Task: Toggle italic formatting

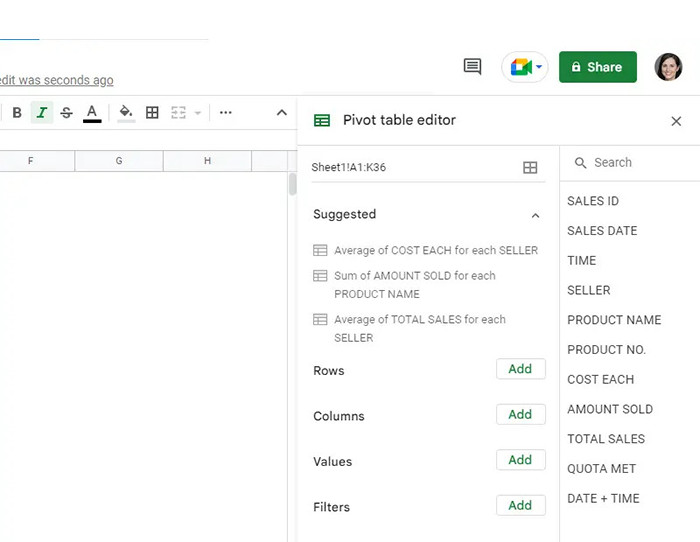Action: 41,113
